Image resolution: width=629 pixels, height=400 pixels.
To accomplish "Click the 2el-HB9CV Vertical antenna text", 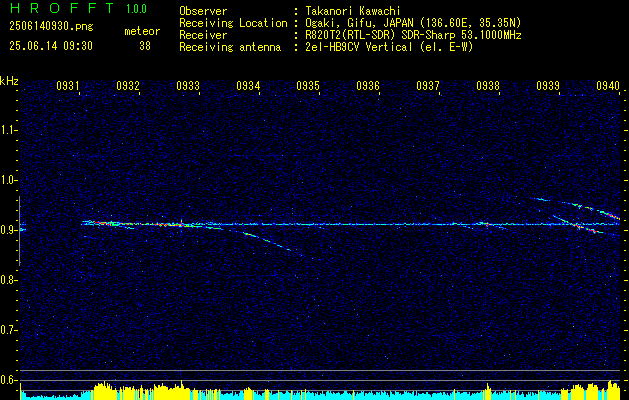I will tap(388, 47).
